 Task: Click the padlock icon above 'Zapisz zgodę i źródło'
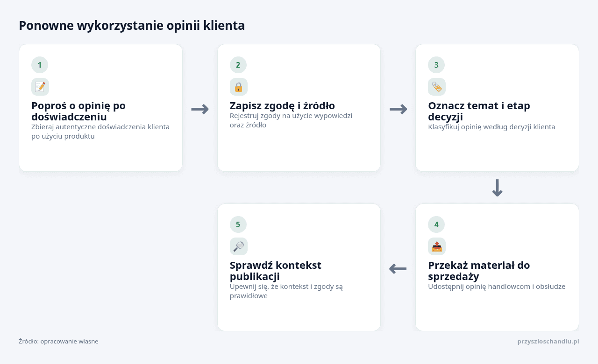click(x=238, y=87)
